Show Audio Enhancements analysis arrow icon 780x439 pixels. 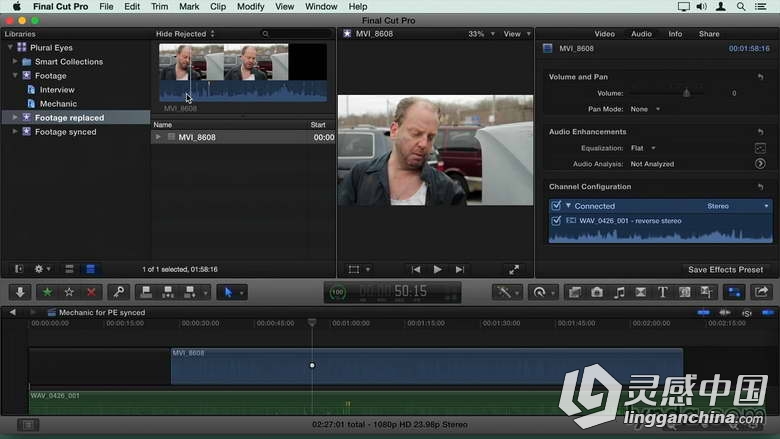[760, 164]
